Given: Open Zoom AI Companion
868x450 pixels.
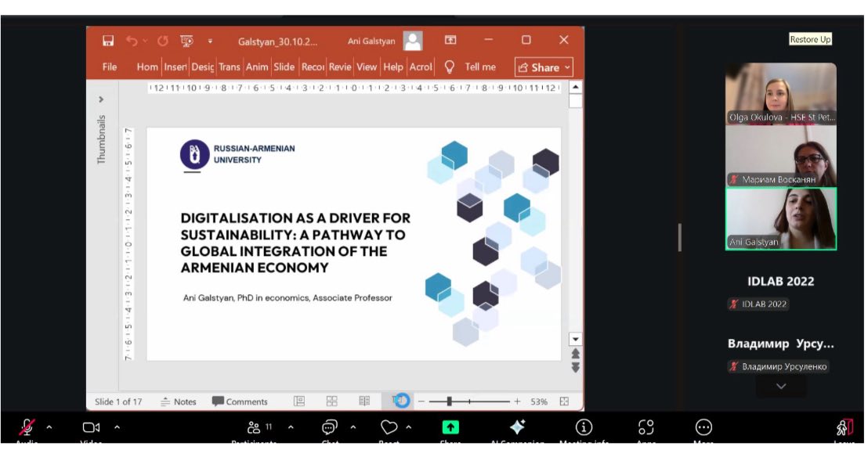Looking at the screenshot, I should (517, 427).
